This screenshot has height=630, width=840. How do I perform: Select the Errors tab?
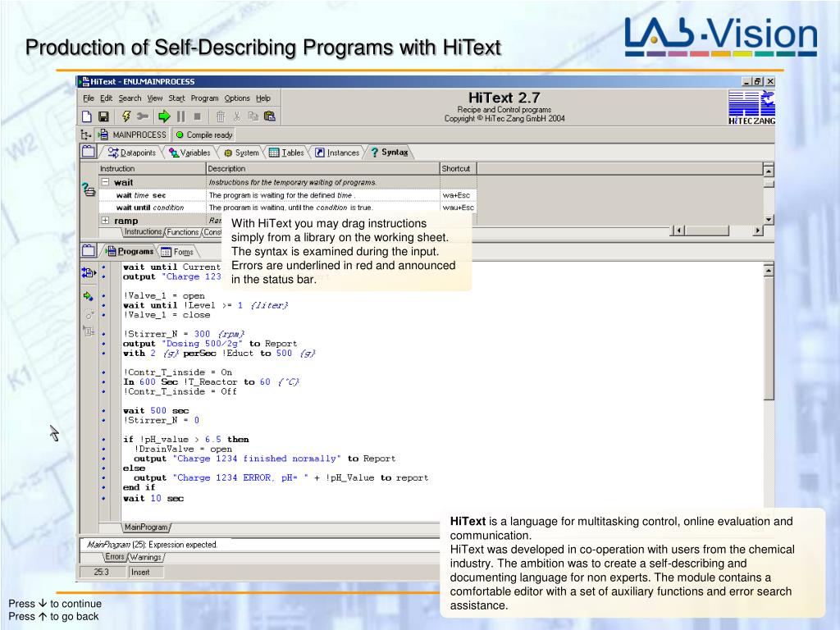(x=115, y=557)
